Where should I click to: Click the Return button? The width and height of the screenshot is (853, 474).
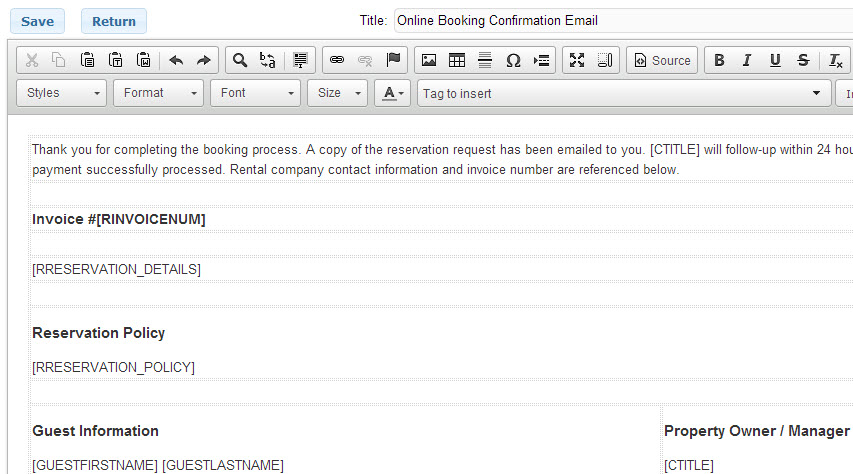(x=114, y=21)
